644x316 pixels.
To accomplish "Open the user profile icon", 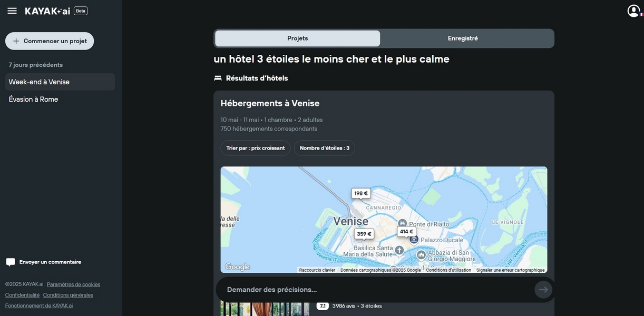I will tap(633, 11).
